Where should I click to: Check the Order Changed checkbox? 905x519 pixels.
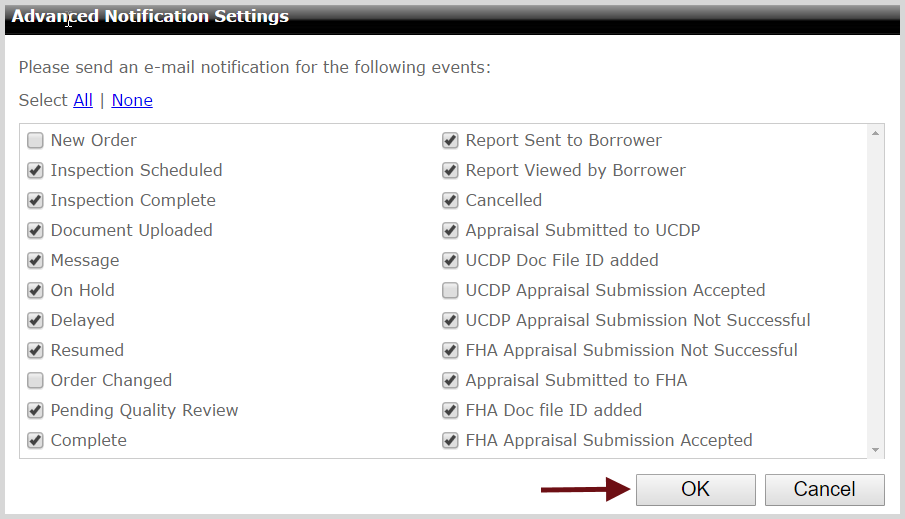point(36,381)
